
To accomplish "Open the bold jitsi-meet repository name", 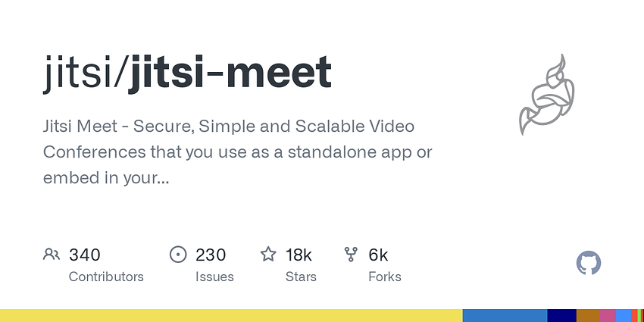I will (x=230, y=73).
